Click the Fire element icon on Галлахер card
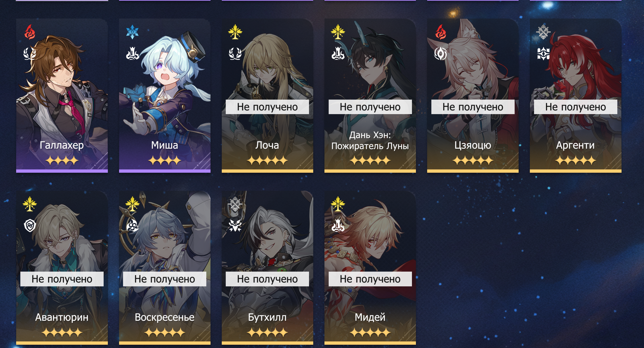 (x=30, y=32)
